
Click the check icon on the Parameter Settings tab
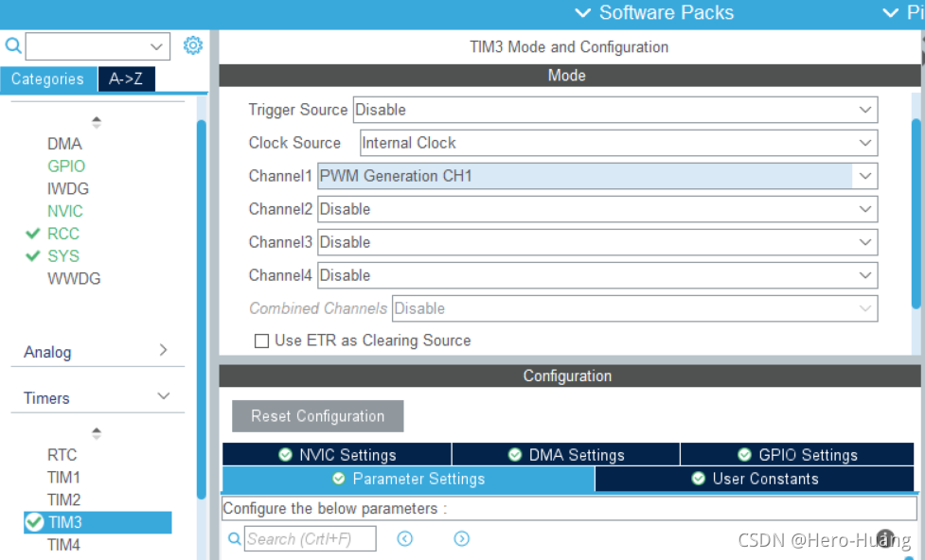point(339,478)
